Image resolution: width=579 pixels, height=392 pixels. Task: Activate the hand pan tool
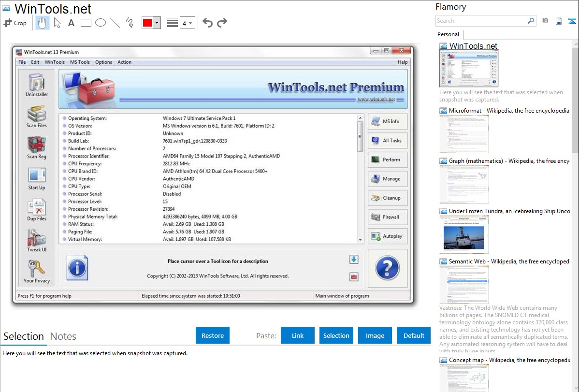(43, 23)
